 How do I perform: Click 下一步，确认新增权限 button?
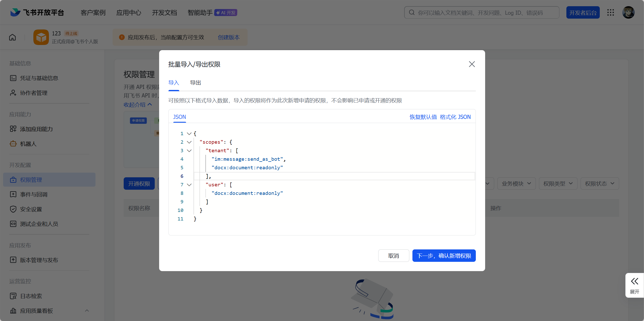[x=444, y=256]
